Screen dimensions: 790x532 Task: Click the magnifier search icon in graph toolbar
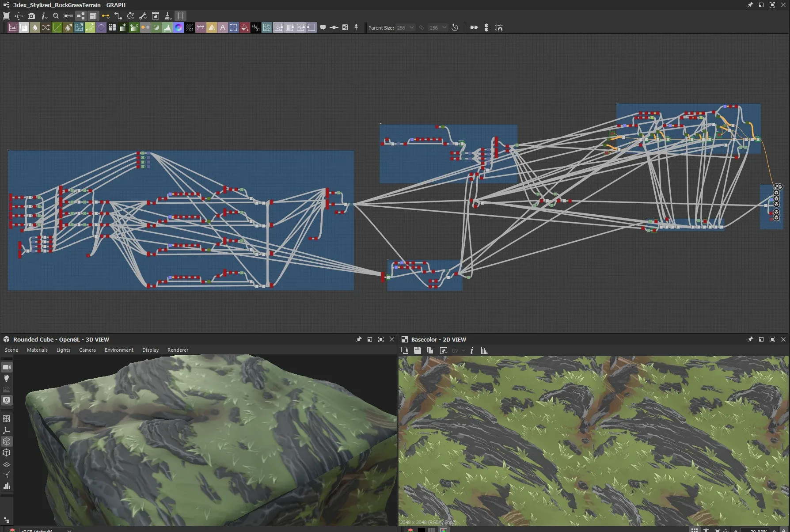click(56, 16)
